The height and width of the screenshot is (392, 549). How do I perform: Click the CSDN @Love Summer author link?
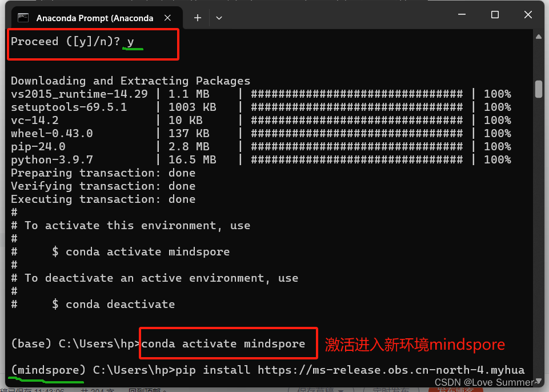click(x=487, y=382)
